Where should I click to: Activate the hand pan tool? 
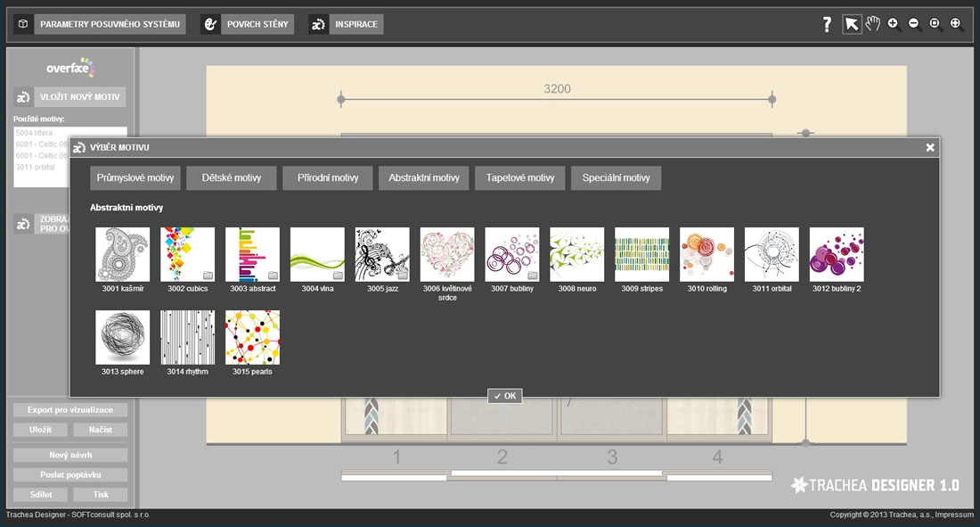pyautogui.click(x=873, y=24)
